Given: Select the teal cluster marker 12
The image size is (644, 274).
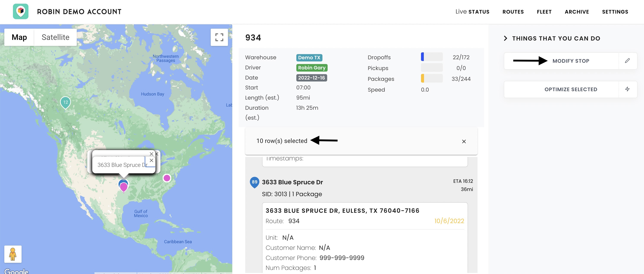Looking at the screenshot, I should [x=66, y=102].
